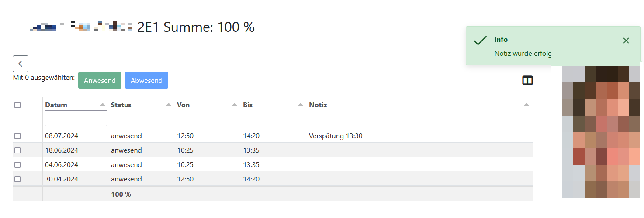Screen dimensions: 644x218
Task: Click the Datum column header label
Action: 56,105
